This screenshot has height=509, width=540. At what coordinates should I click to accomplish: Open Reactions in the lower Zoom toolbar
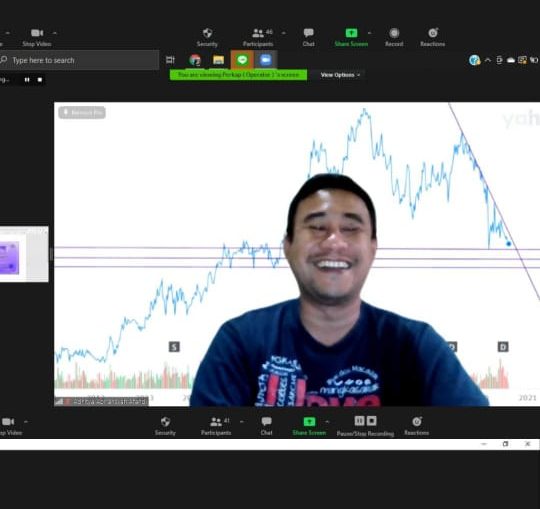coord(417,426)
